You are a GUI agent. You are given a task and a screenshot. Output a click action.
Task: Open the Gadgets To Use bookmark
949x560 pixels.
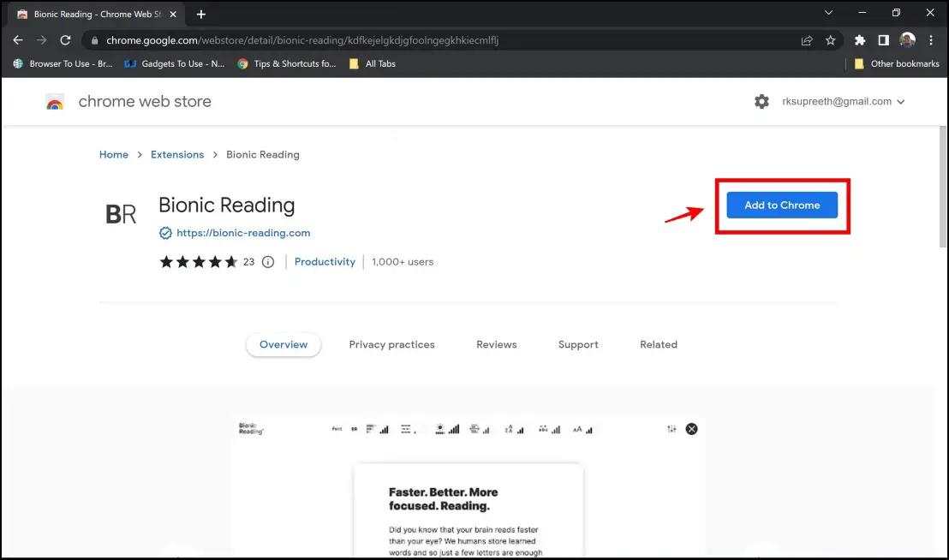click(175, 63)
